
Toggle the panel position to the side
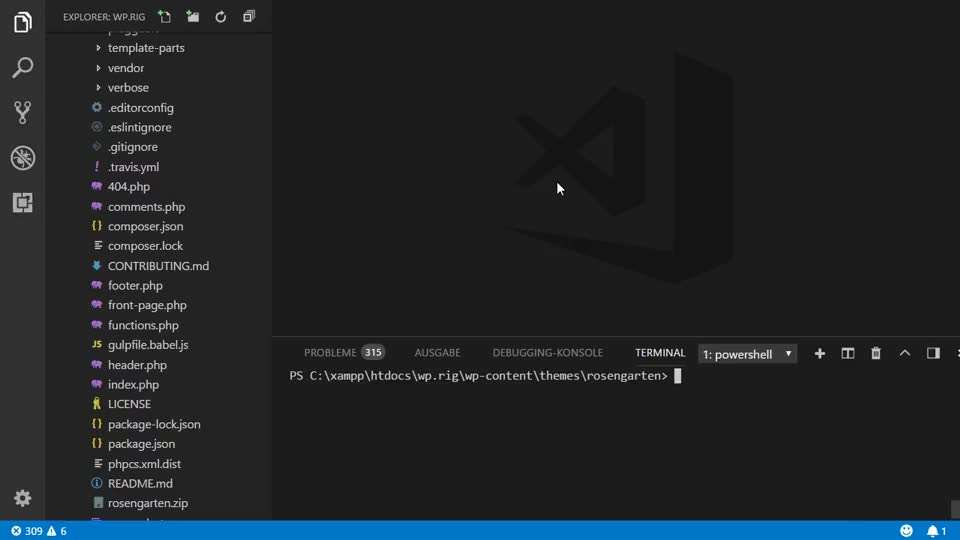[933, 353]
